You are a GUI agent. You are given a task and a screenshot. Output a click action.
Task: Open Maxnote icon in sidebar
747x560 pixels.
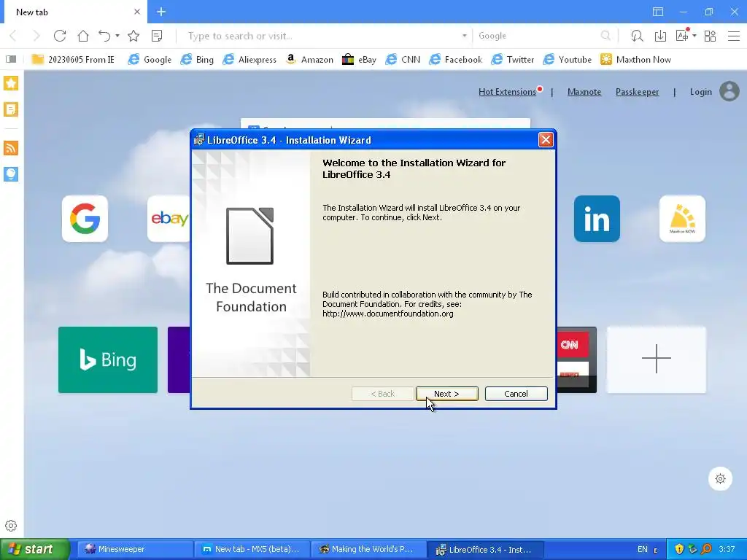tap(11, 109)
